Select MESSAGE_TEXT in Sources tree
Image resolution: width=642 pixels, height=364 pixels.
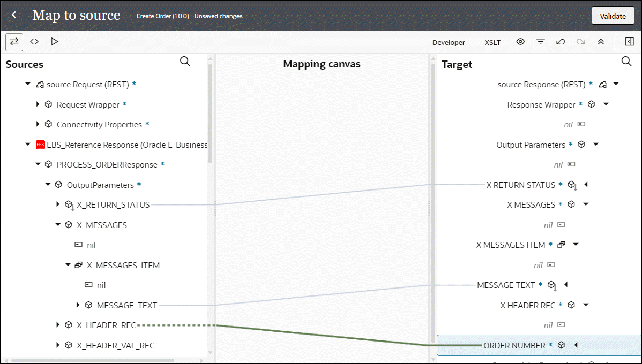pyautogui.click(x=127, y=305)
